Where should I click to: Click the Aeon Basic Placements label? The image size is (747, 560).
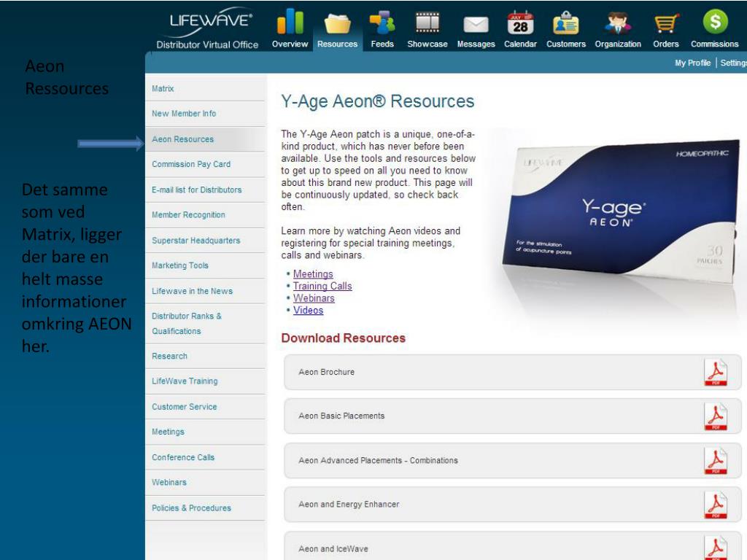point(341,416)
